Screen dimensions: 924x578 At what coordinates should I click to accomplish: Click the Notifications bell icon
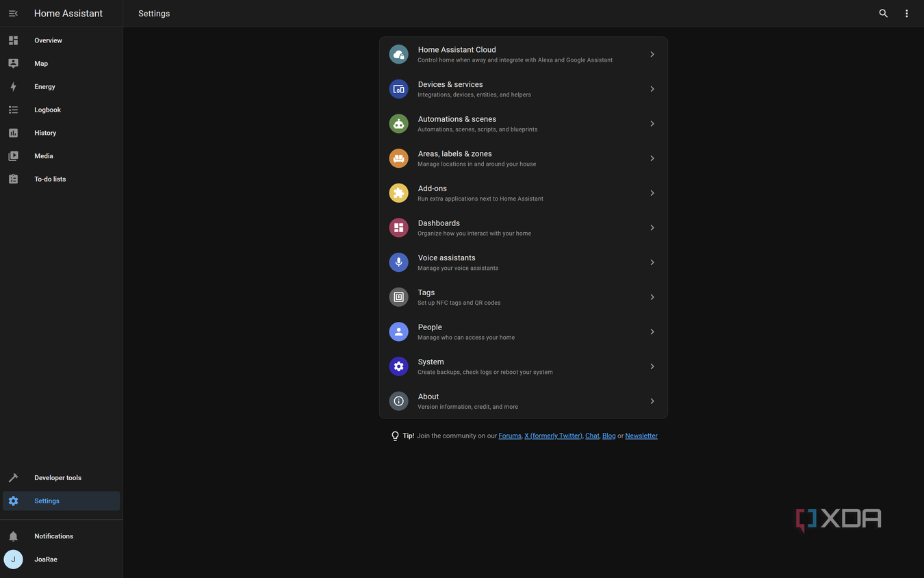[x=13, y=536]
